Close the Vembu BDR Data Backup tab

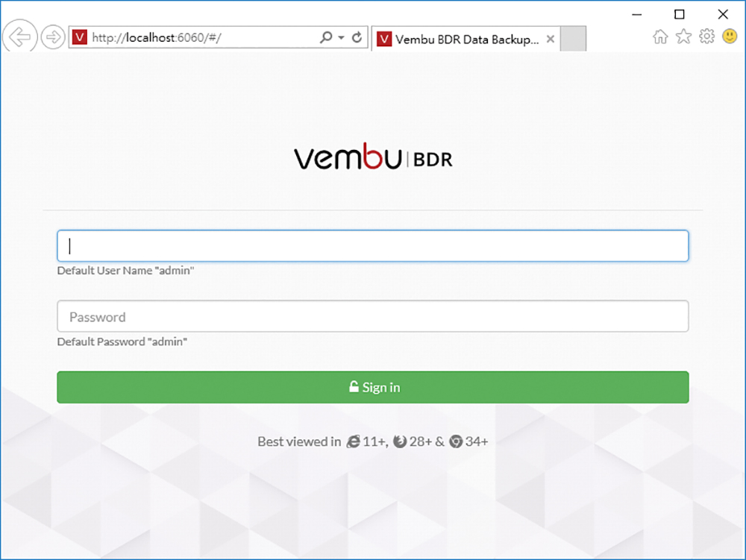pyautogui.click(x=550, y=39)
